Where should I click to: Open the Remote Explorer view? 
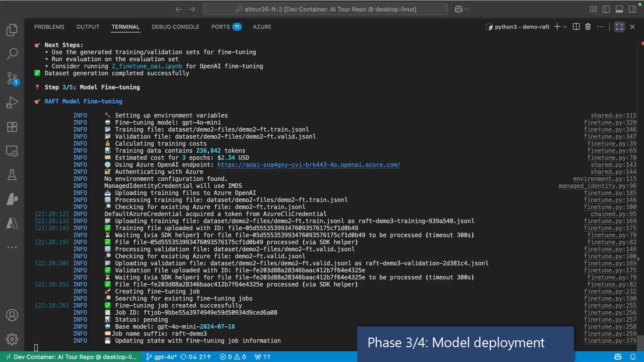(12, 151)
